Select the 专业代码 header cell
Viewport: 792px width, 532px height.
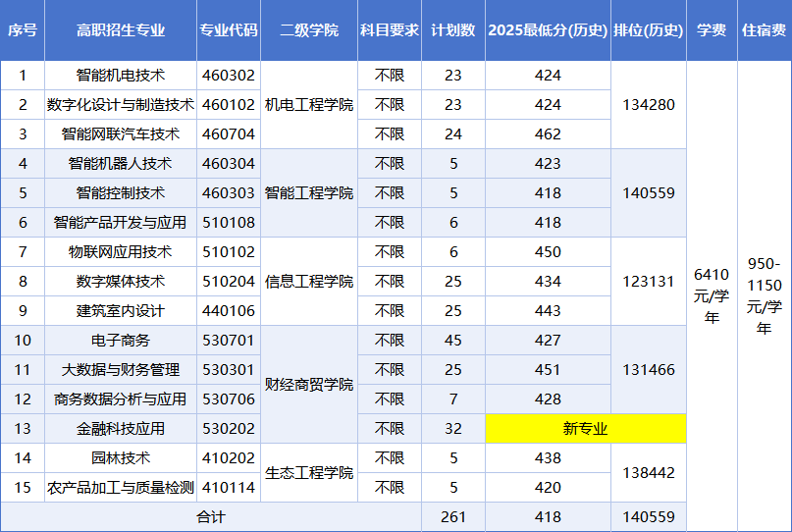229,30
